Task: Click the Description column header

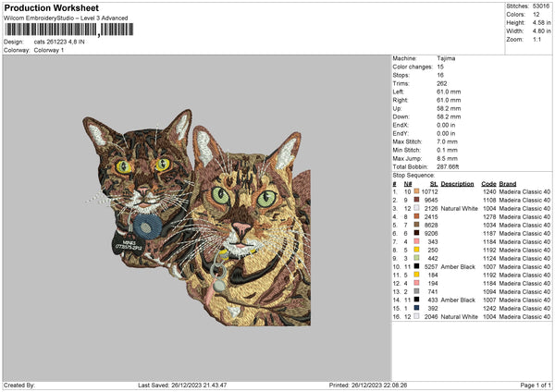Action: click(457, 183)
